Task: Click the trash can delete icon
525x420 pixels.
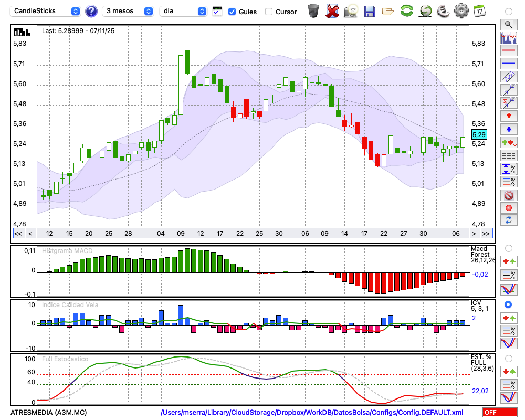Action: coord(313,11)
